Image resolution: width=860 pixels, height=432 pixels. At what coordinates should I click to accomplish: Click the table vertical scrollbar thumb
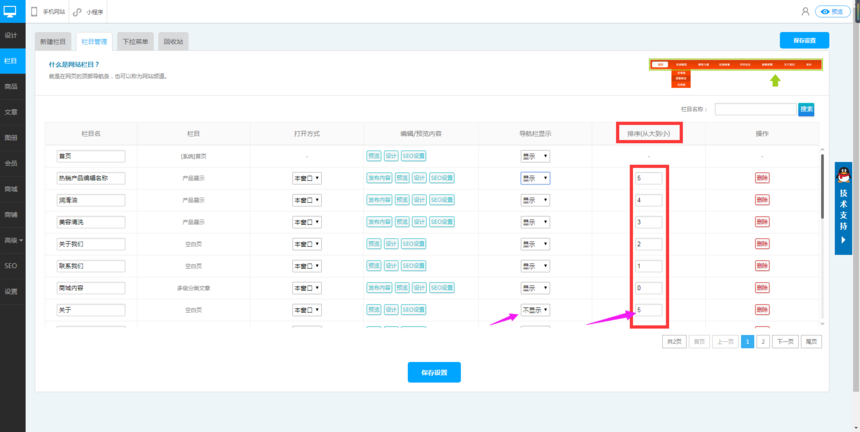pos(822,186)
